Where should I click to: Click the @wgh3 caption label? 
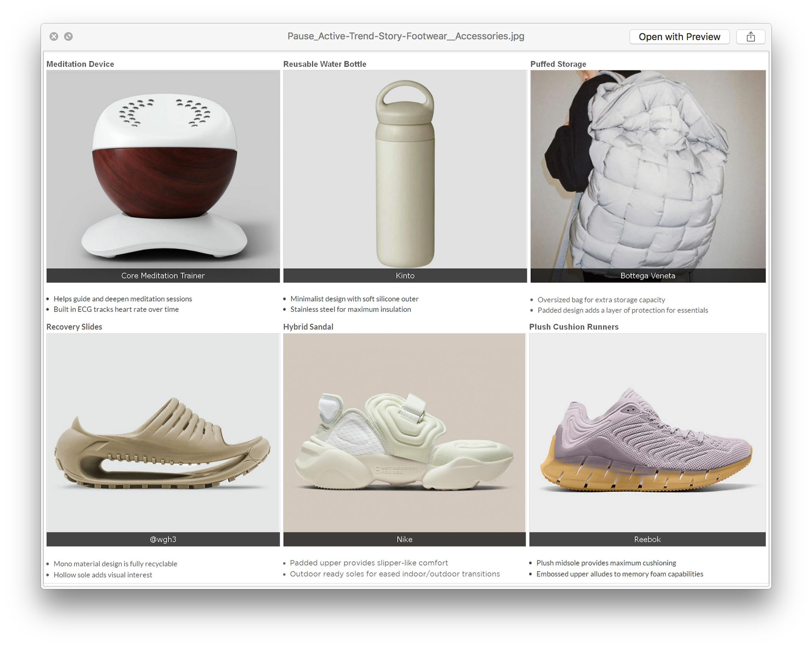[x=163, y=539]
